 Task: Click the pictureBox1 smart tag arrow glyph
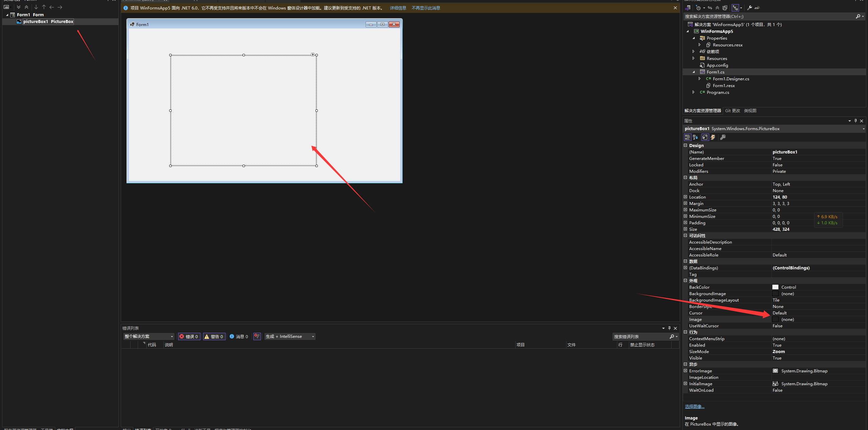313,55
